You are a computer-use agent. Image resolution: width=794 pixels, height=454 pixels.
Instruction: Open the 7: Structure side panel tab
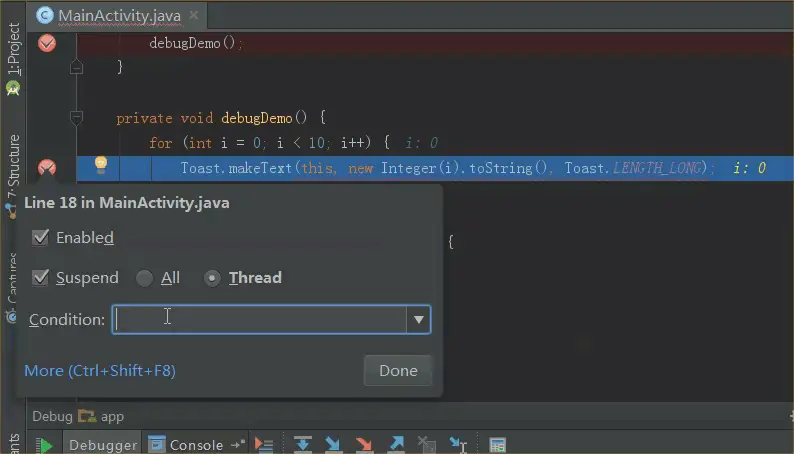13,167
